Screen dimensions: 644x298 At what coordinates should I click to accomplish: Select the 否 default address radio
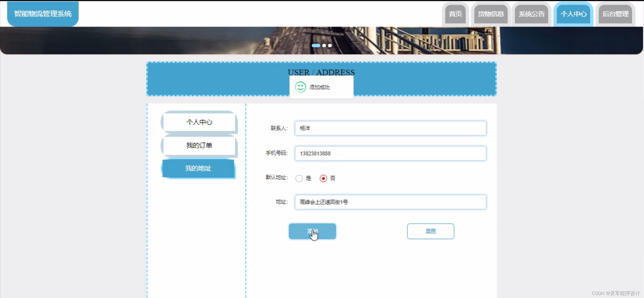coord(323,178)
